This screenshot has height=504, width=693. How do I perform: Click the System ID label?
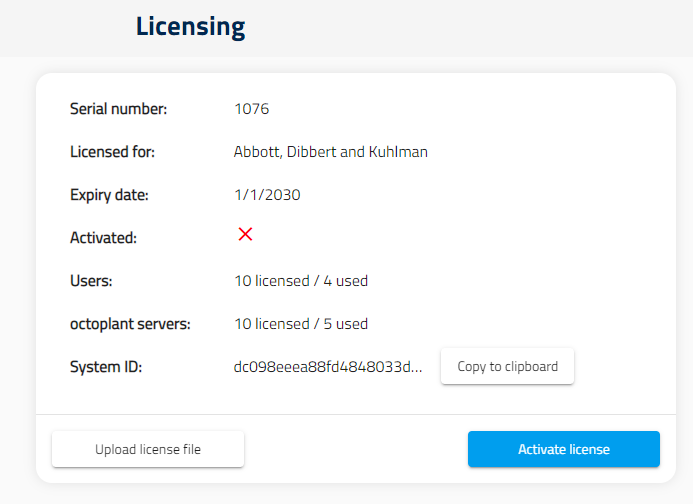(106, 367)
